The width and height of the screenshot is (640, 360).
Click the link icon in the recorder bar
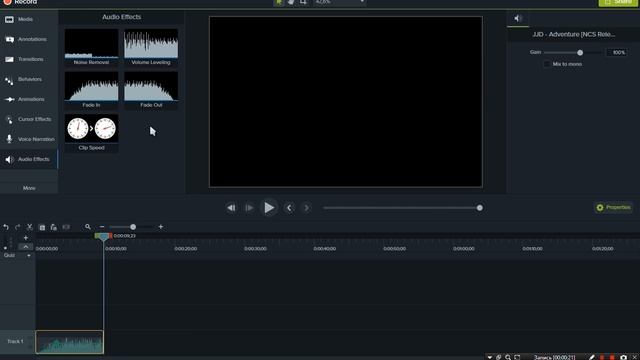498,357
